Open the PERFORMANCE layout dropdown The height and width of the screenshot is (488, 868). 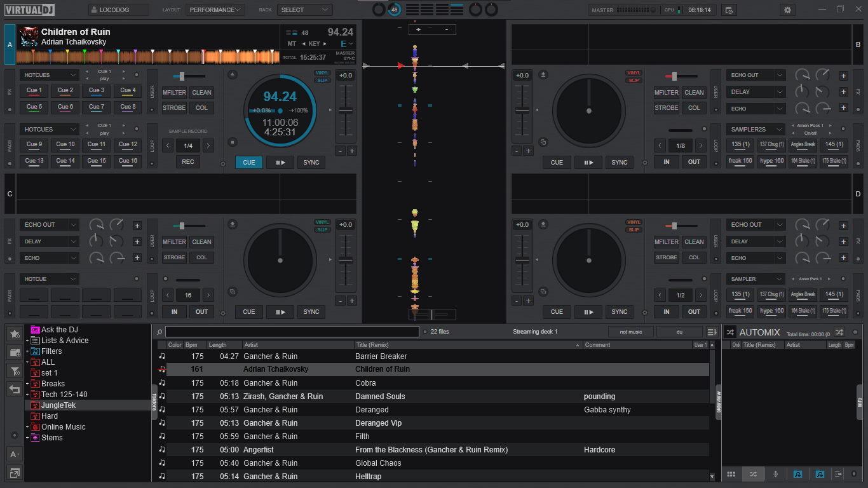[x=215, y=10]
